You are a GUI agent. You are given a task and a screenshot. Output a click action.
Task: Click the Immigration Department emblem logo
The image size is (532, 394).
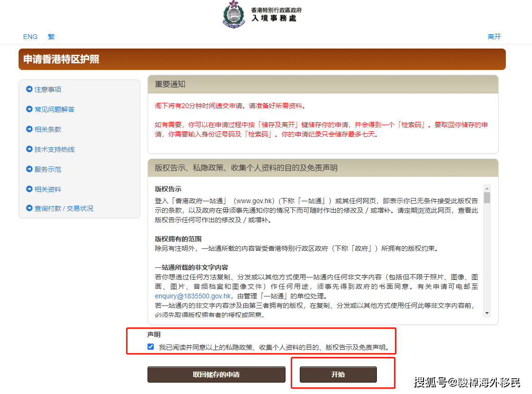coord(233,14)
